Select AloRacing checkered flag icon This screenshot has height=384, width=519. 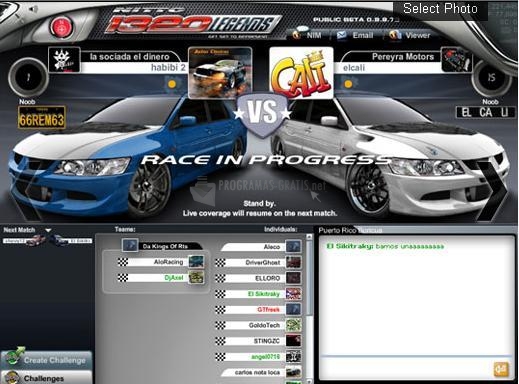point(123,262)
